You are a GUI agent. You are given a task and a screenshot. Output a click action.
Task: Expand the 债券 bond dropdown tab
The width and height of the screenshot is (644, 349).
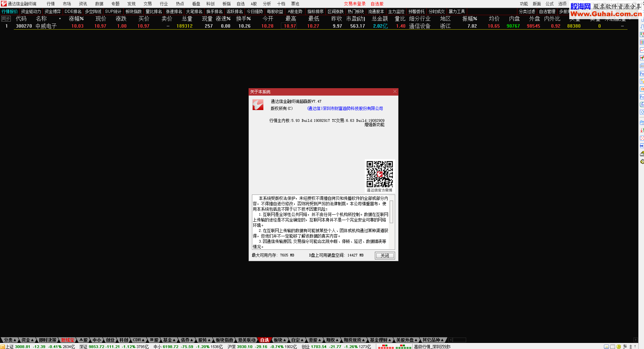click(x=187, y=340)
